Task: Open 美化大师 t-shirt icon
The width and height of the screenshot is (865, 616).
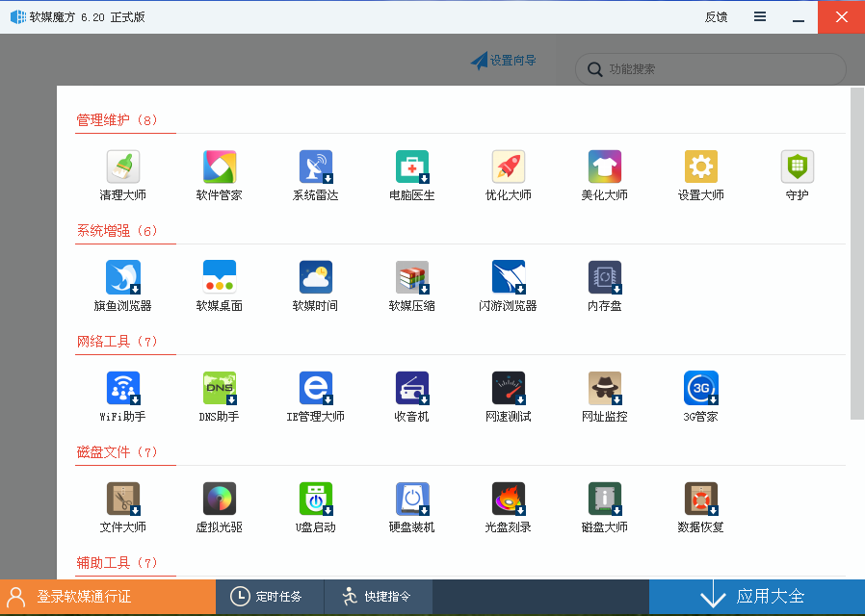Action: (x=605, y=176)
